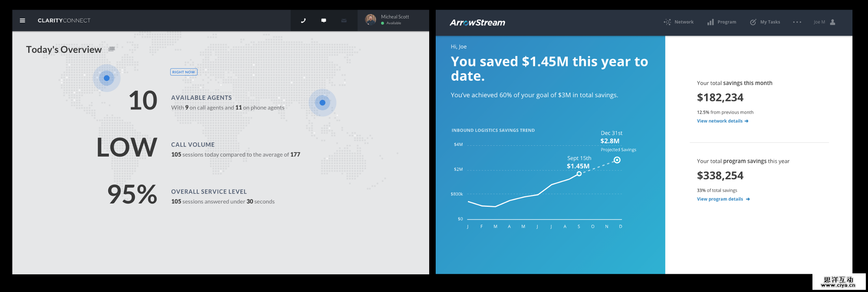Click the $182,234 monthly savings value
Viewport: 868px width, 292px height.
coord(720,98)
